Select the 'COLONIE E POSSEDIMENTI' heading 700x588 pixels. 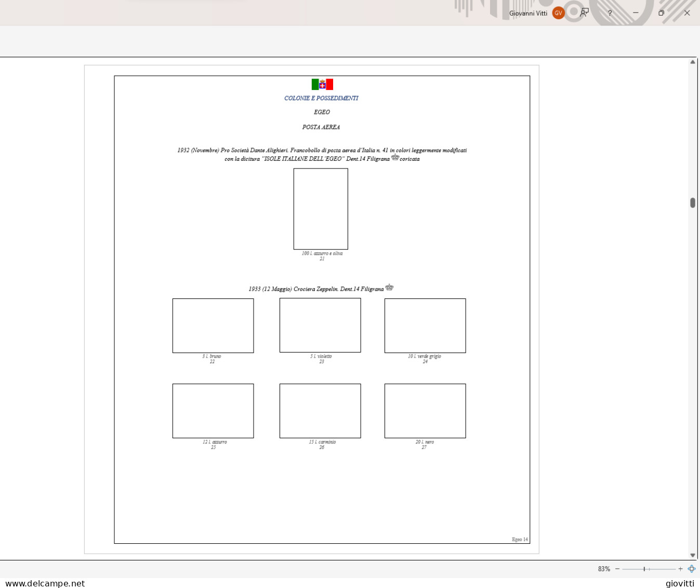[x=321, y=98]
